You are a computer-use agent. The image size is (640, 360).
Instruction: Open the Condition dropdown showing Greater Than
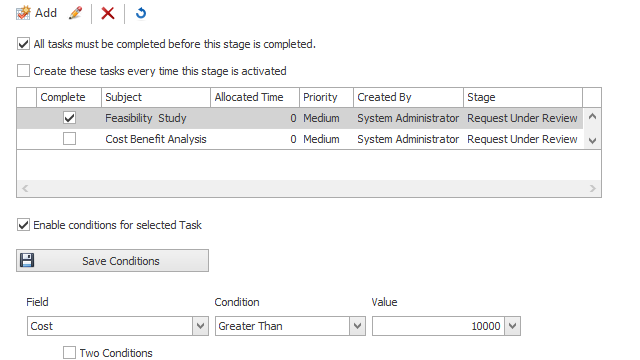click(357, 326)
